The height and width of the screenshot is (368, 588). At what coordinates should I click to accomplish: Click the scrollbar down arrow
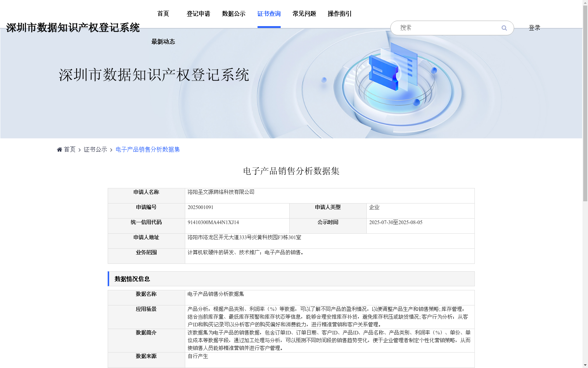(585, 365)
